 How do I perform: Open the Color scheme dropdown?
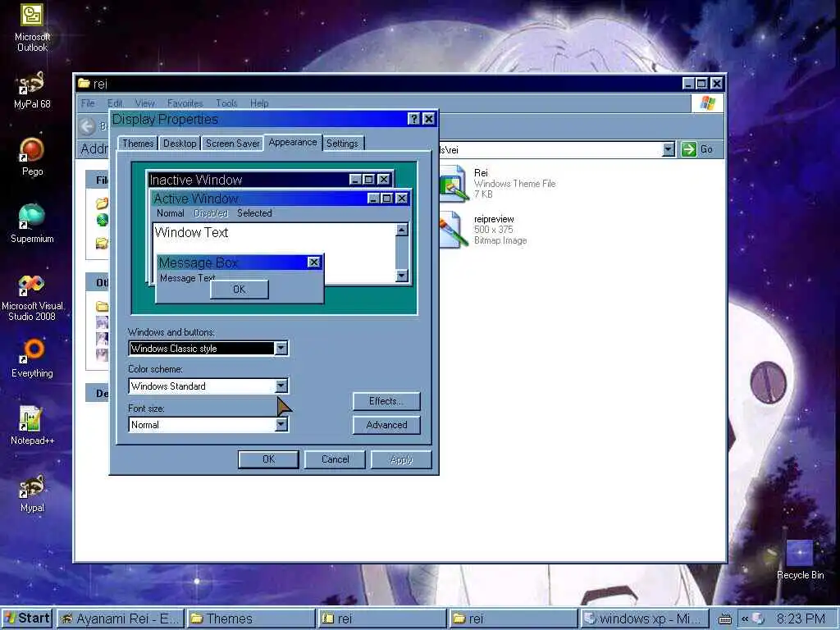tap(281, 386)
